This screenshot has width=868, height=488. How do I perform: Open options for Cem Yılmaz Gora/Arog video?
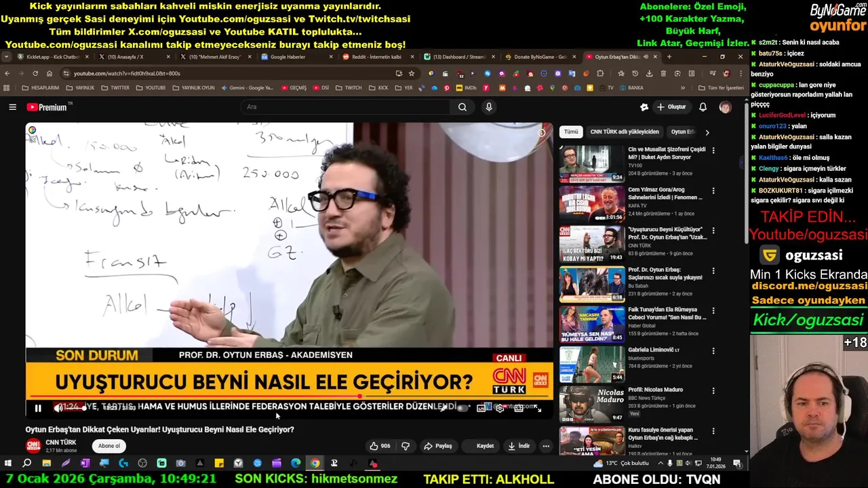[713, 190]
